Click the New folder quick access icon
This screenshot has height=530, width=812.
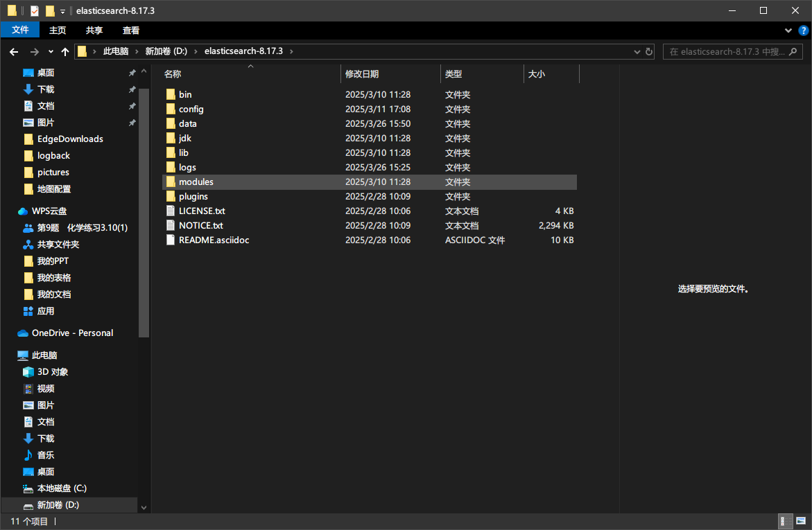[50, 10]
